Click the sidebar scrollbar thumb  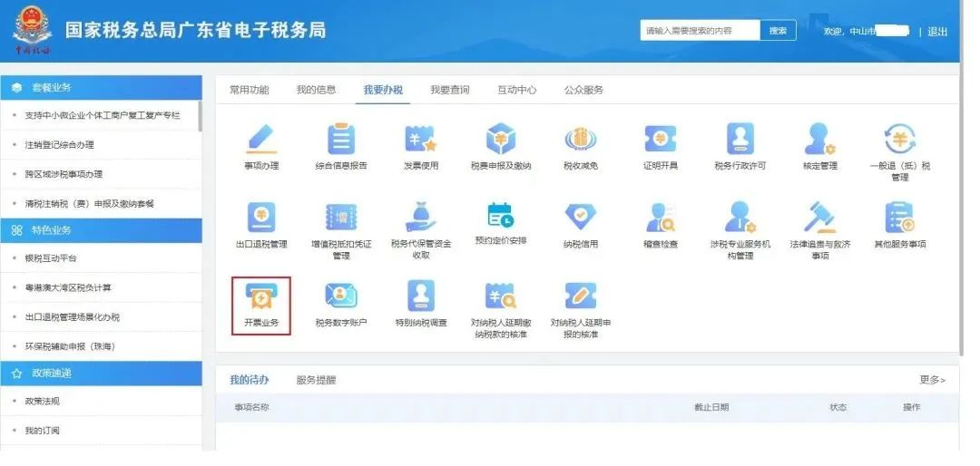(200, 115)
